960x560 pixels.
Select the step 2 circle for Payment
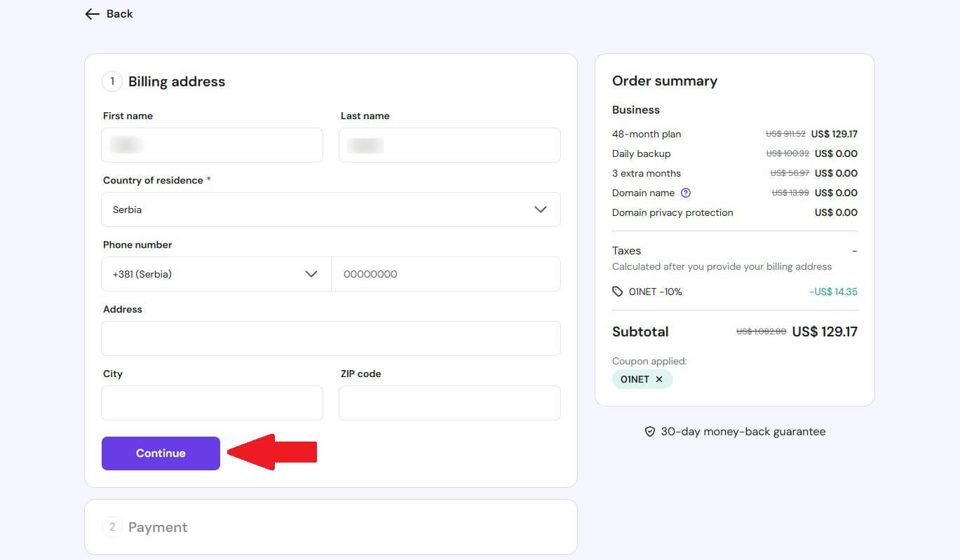click(x=111, y=526)
